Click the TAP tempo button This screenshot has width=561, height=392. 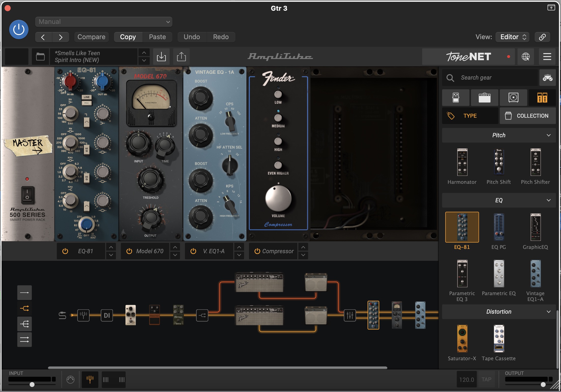pyautogui.click(x=486, y=380)
